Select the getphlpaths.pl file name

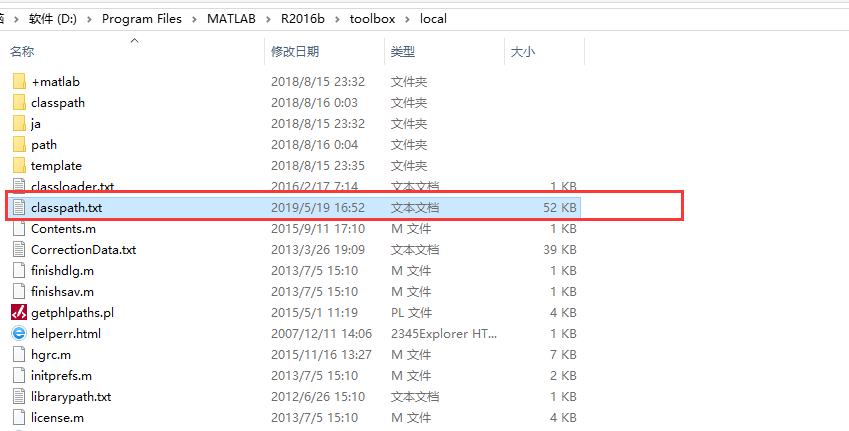coord(73,312)
